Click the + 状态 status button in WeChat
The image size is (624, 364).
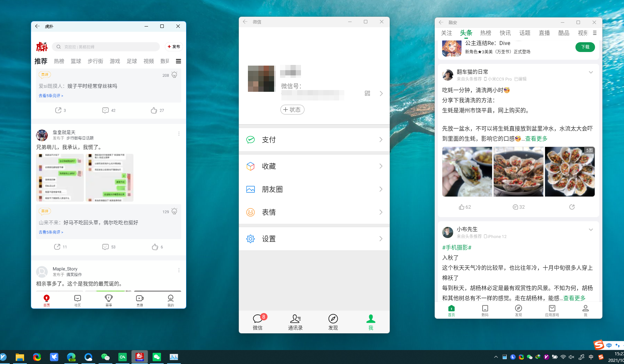292,110
